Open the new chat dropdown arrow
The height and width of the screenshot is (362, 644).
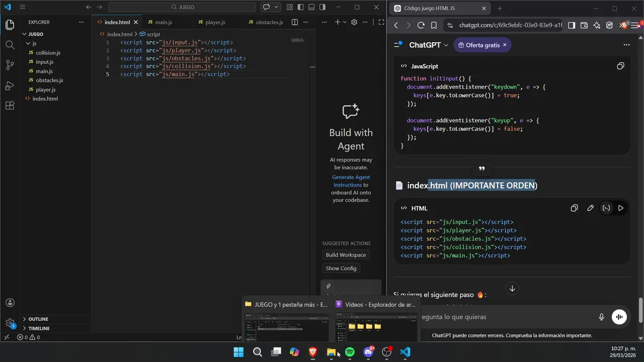pyautogui.click(x=345, y=22)
